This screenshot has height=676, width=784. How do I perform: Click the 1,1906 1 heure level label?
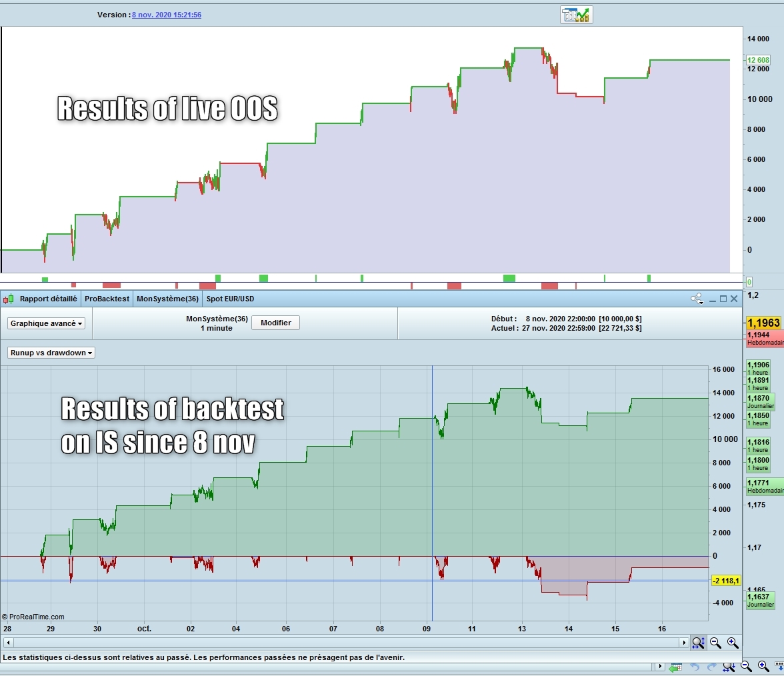(x=758, y=369)
